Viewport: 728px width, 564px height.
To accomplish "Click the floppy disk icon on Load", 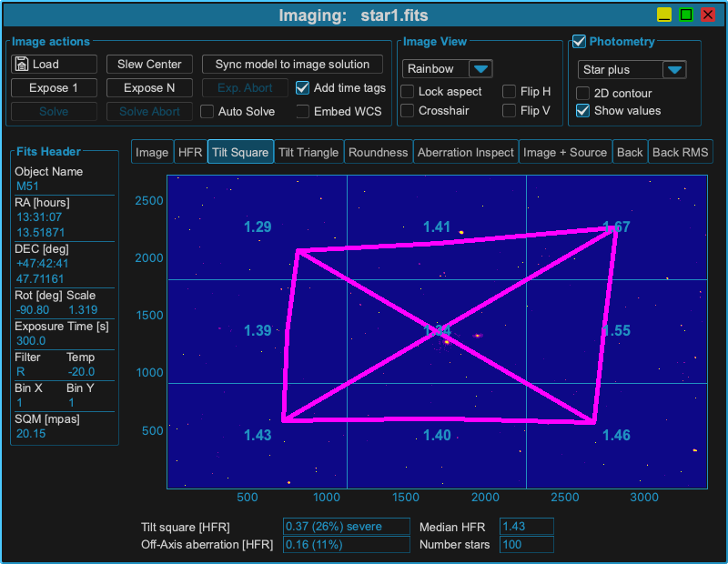I will 21,64.
